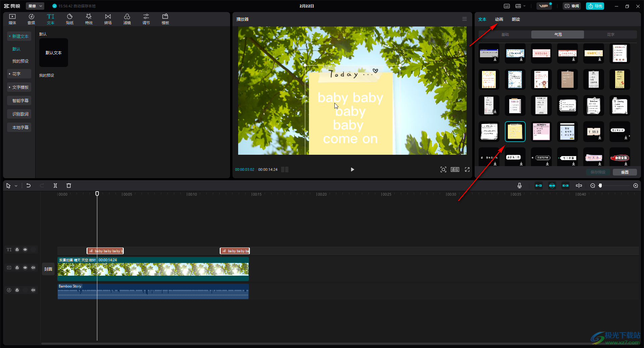Image resolution: width=644 pixels, height=348 pixels.
Task: Open the 菜单 dropdown menu
Action: pos(35,6)
